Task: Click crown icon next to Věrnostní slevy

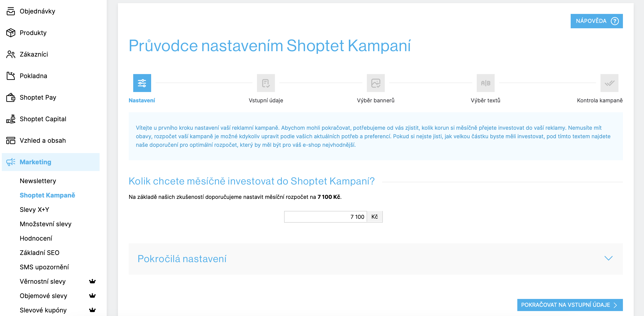Action: coord(92,281)
